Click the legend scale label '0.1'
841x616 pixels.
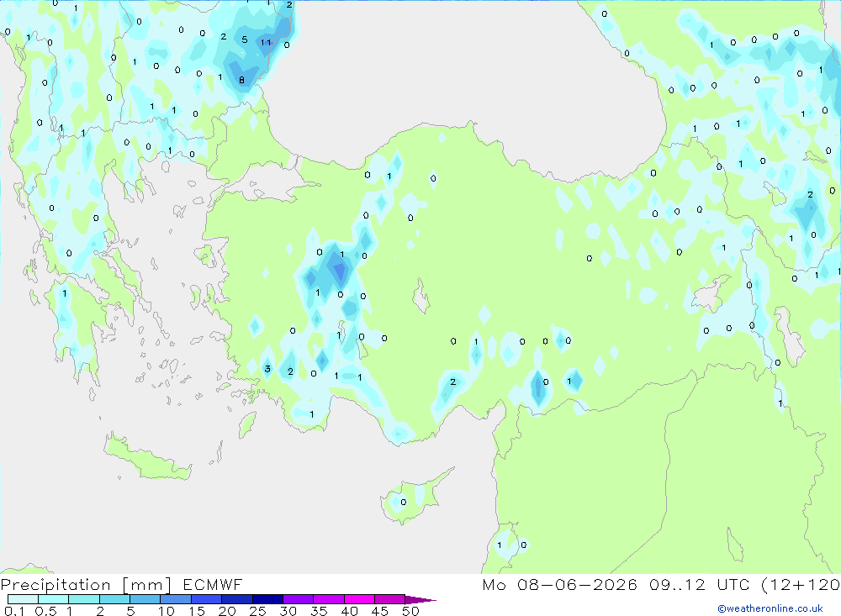coord(14,611)
